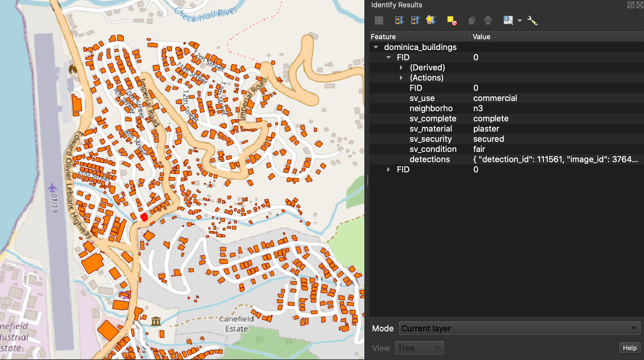
Task: Collapse the first FID feature node
Action: pos(389,57)
